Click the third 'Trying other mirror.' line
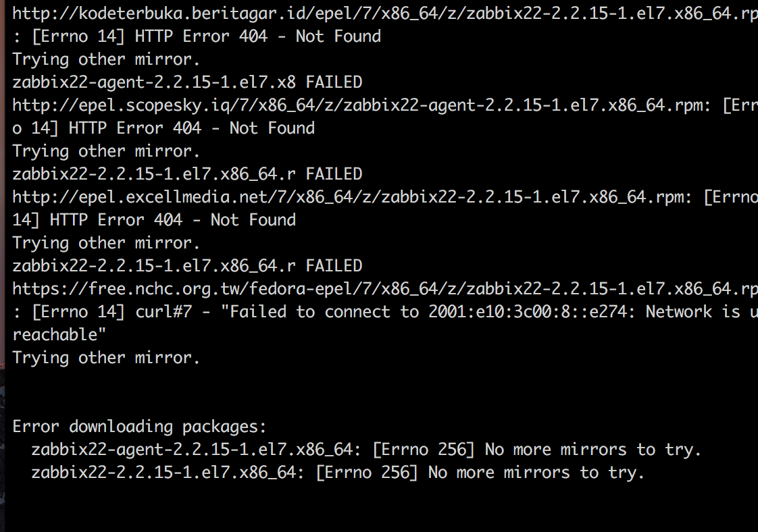 [x=106, y=243]
